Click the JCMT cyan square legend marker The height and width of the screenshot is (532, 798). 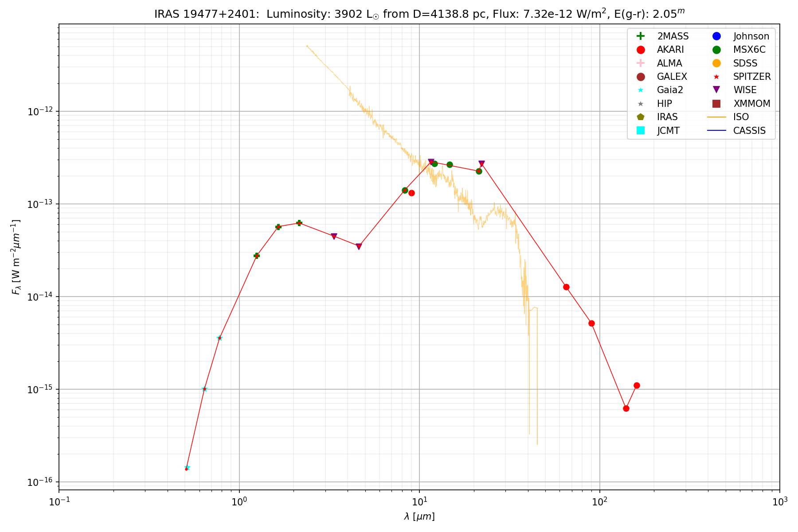[640, 130]
